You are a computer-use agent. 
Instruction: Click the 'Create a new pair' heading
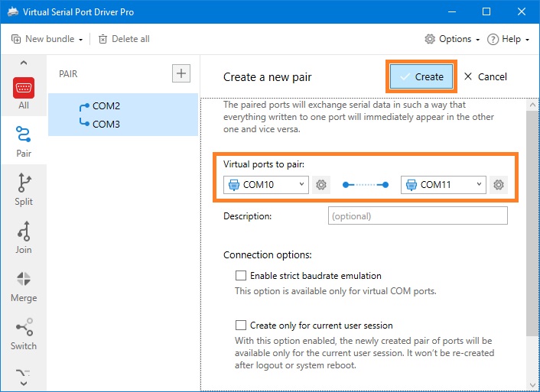pyautogui.click(x=267, y=77)
